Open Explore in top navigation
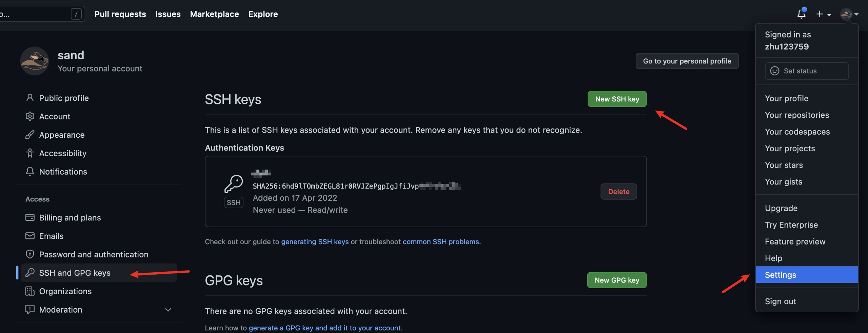This screenshot has width=868, height=333. 263,14
